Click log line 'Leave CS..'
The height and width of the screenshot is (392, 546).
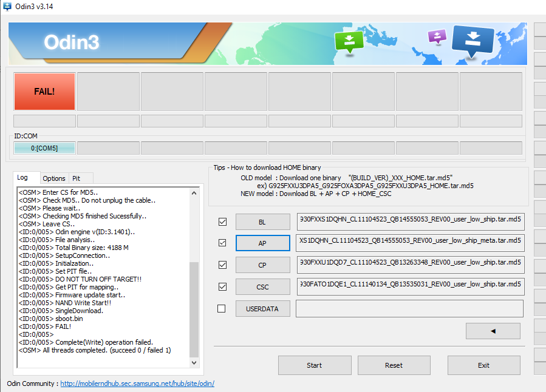(47, 224)
